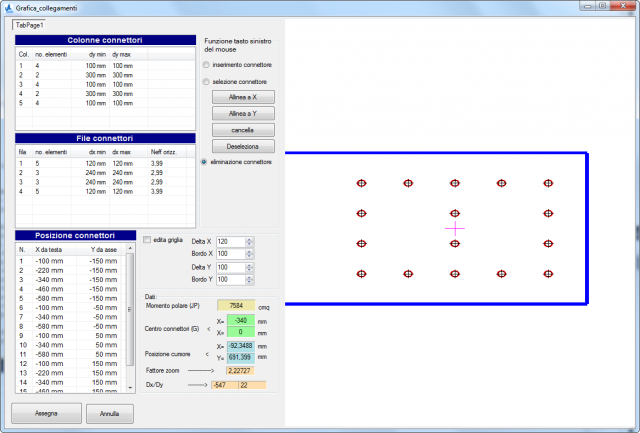Image resolution: width=640 pixels, height=433 pixels.
Task: Click the top-left connector marker in the drawing
Action: coord(362,184)
